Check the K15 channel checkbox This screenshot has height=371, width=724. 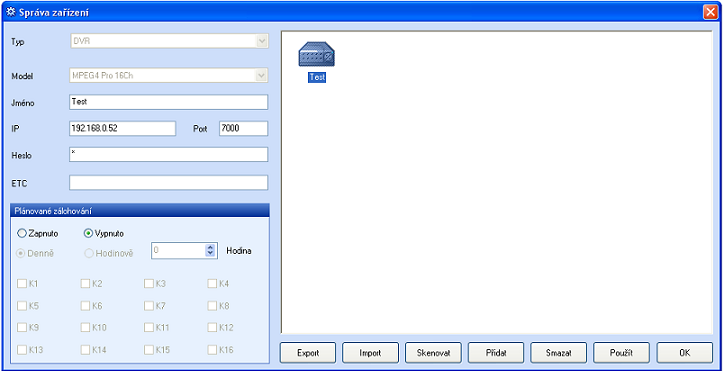pyautogui.click(x=148, y=350)
